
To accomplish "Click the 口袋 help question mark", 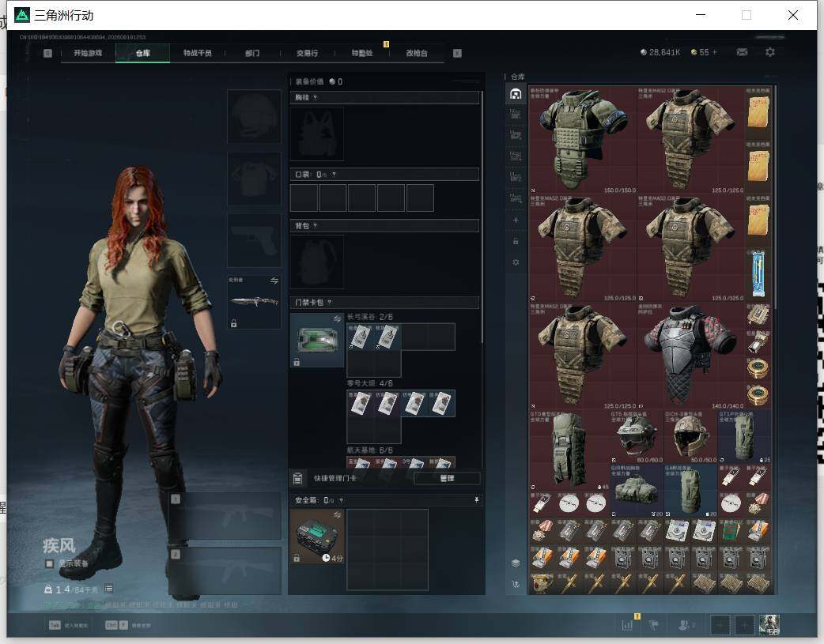I will click(x=334, y=175).
